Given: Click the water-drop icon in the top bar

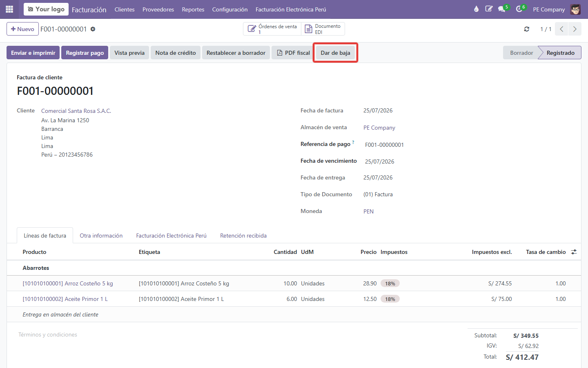Looking at the screenshot, I should [x=476, y=9].
